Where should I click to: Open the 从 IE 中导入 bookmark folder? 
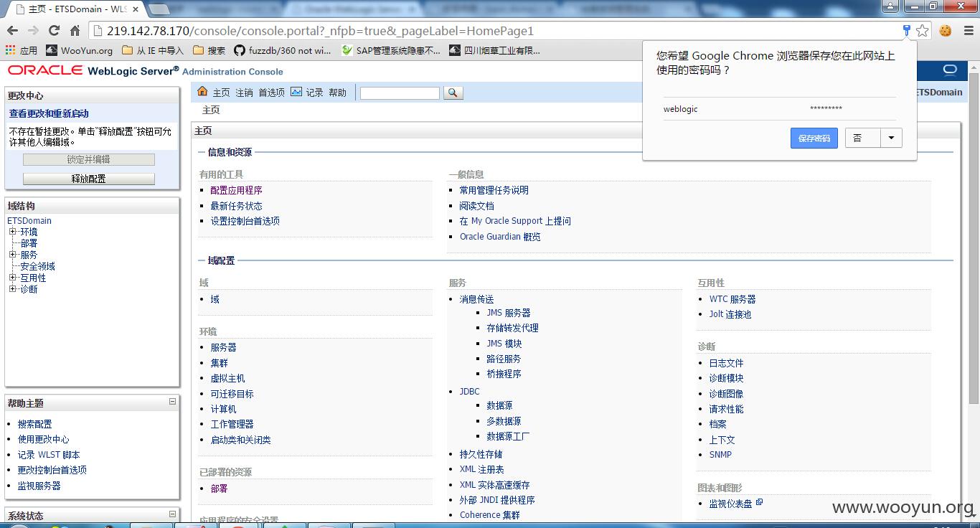pos(153,50)
